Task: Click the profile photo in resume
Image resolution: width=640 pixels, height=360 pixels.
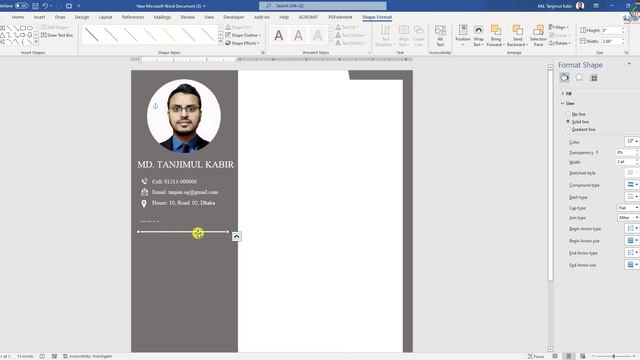Action: tap(184, 116)
